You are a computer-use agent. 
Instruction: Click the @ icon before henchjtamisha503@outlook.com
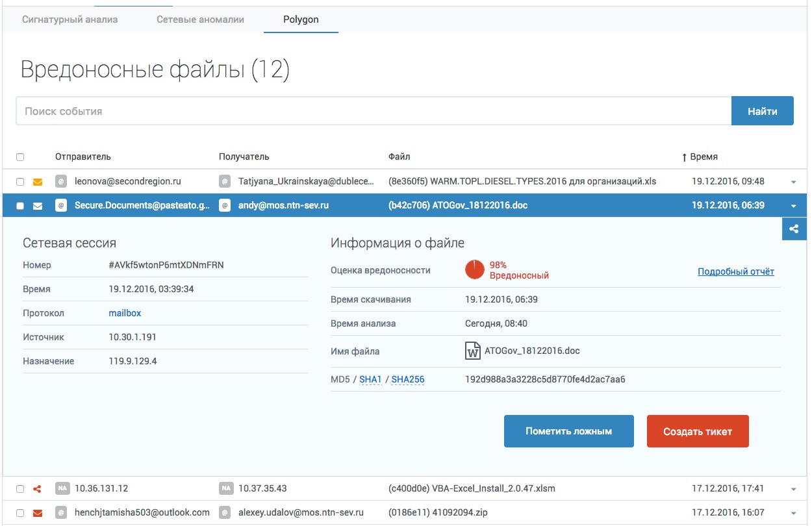click(62, 512)
